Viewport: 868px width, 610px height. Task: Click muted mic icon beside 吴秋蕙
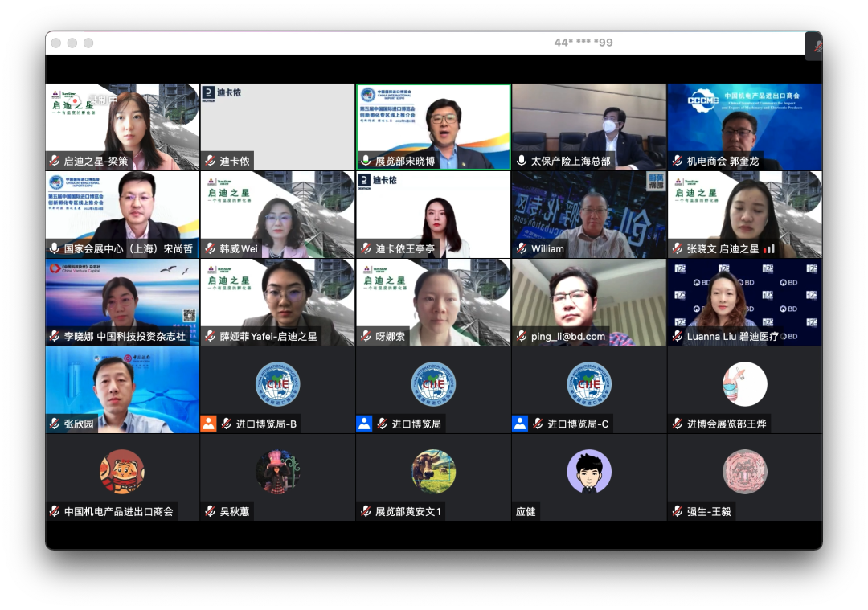[210, 511]
